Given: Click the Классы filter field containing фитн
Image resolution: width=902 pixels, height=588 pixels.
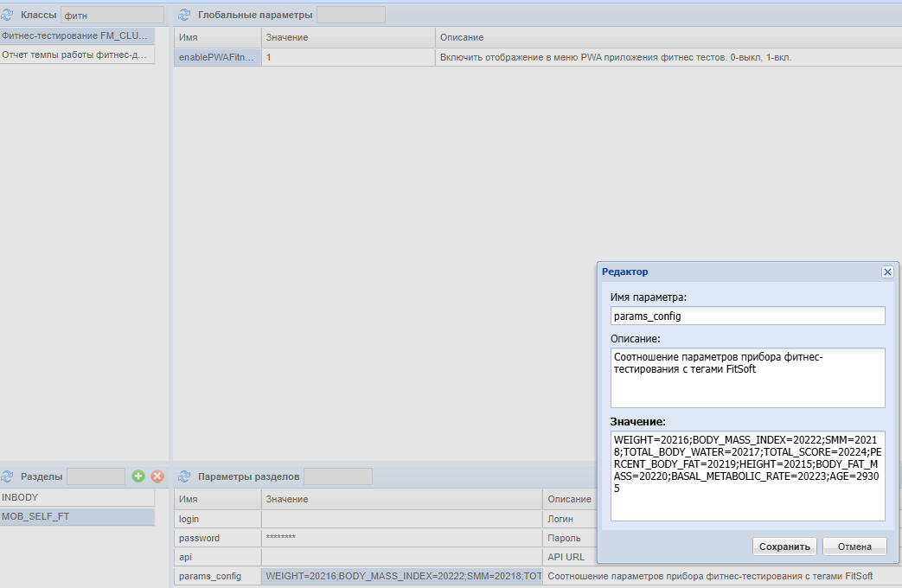Looking at the screenshot, I should pos(112,15).
